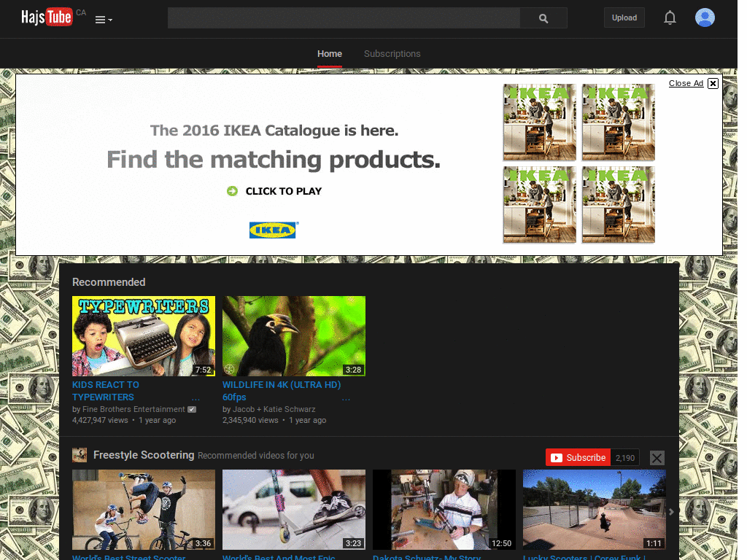Click the Recommended section heading
The width and height of the screenshot is (747, 560).
(109, 282)
